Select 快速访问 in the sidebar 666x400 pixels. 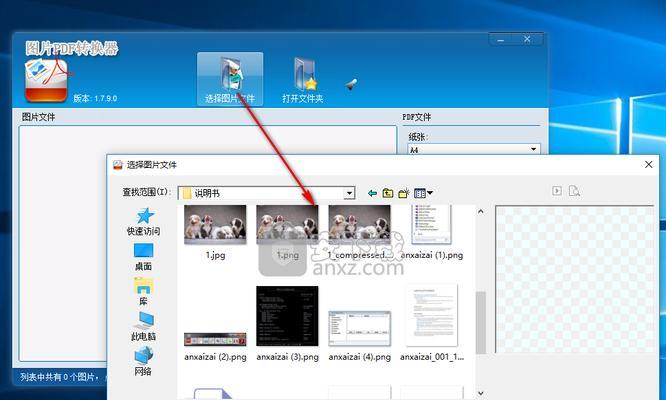144,222
